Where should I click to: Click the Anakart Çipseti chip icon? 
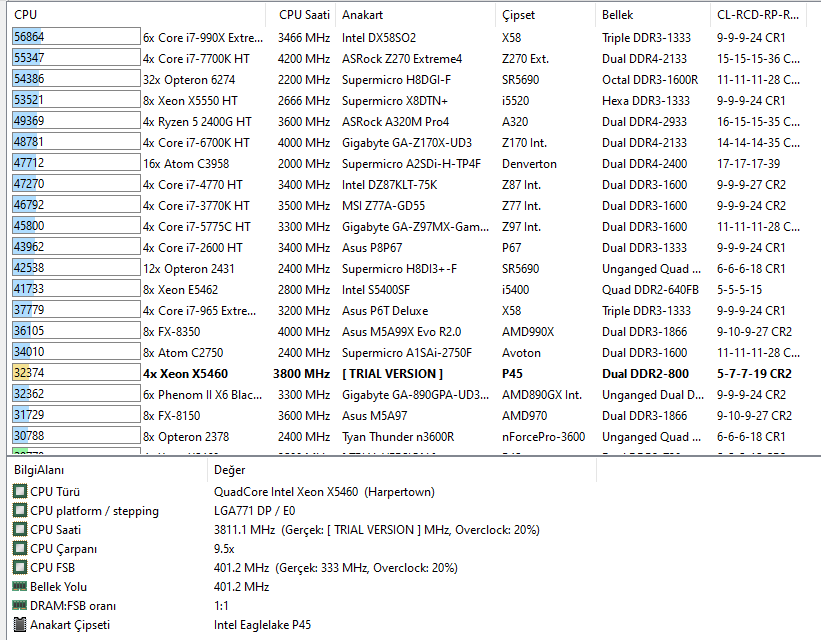20,624
